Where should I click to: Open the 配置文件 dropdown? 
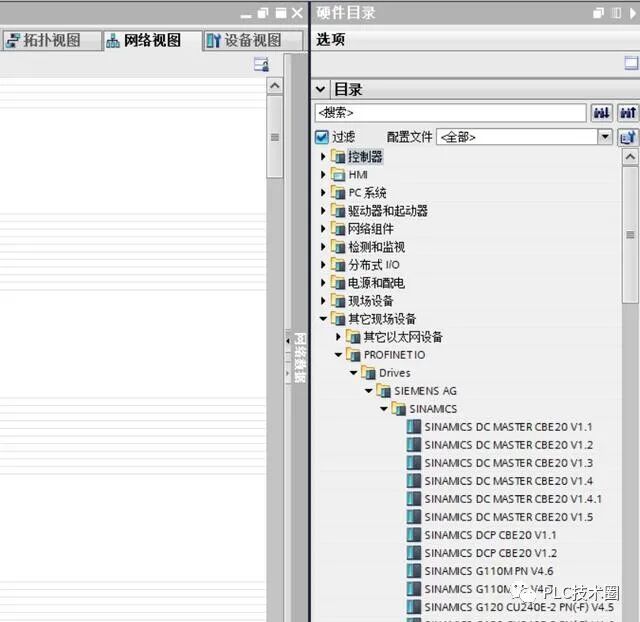click(x=604, y=137)
